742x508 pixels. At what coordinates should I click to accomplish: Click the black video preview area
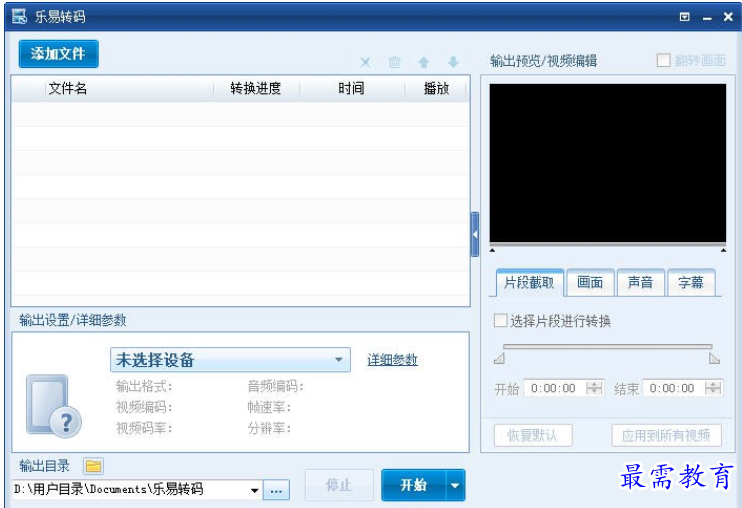click(x=608, y=163)
